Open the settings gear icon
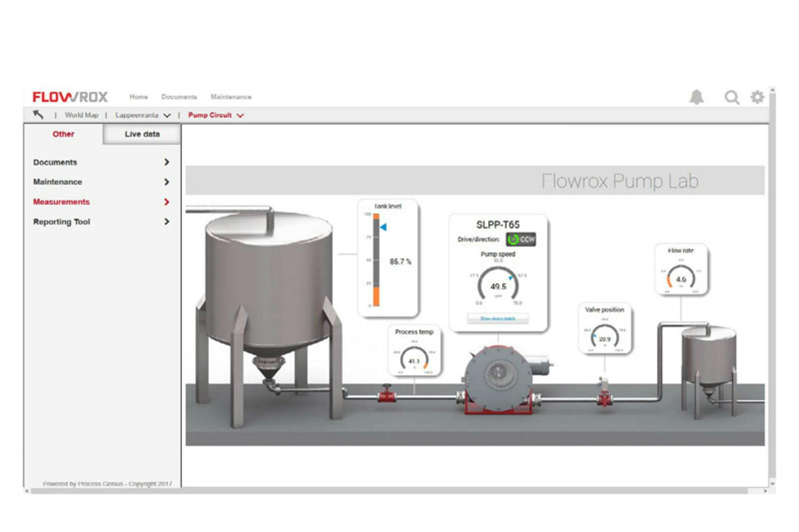The height and width of the screenshot is (532, 799). (757, 97)
